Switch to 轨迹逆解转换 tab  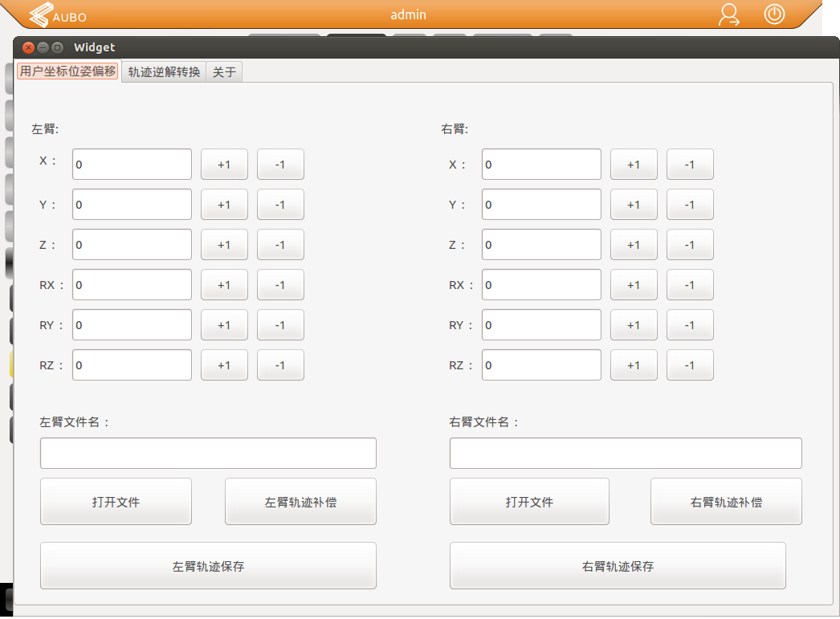pyautogui.click(x=164, y=72)
